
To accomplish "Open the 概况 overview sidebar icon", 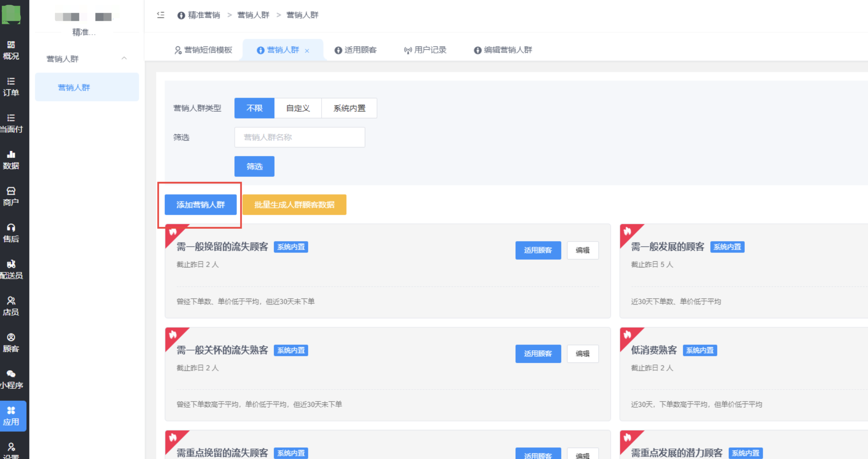I will tap(11, 50).
